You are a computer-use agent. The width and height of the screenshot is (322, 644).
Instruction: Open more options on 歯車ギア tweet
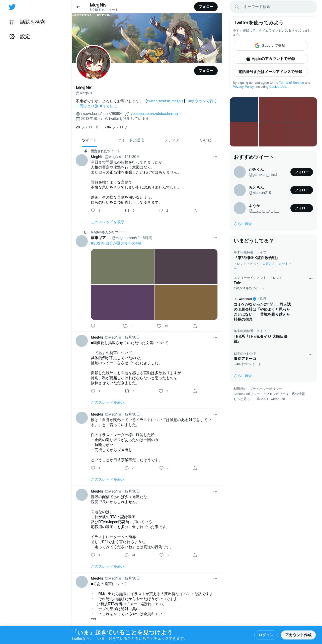click(x=215, y=238)
